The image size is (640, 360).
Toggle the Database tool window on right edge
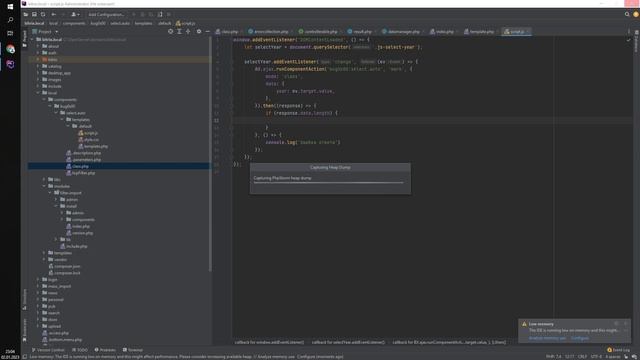click(x=636, y=41)
